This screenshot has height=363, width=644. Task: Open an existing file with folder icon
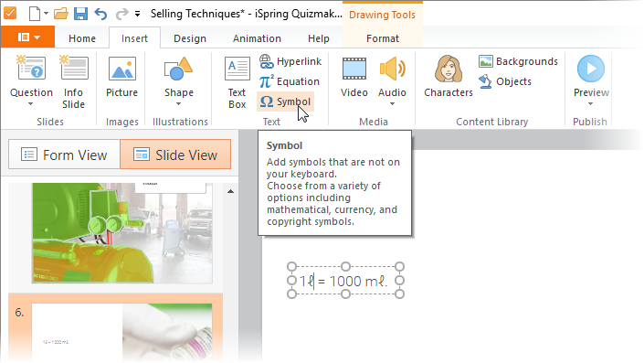[x=61, y=14]
